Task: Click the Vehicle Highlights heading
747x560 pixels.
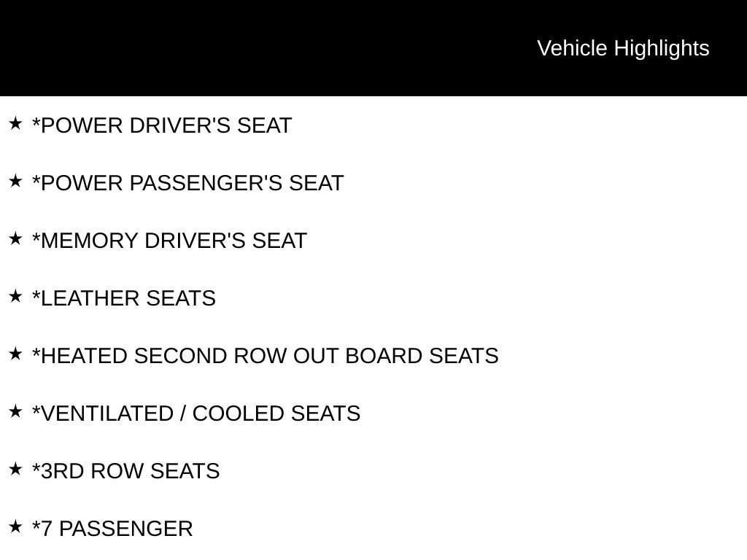Action: tap(623, 49)
